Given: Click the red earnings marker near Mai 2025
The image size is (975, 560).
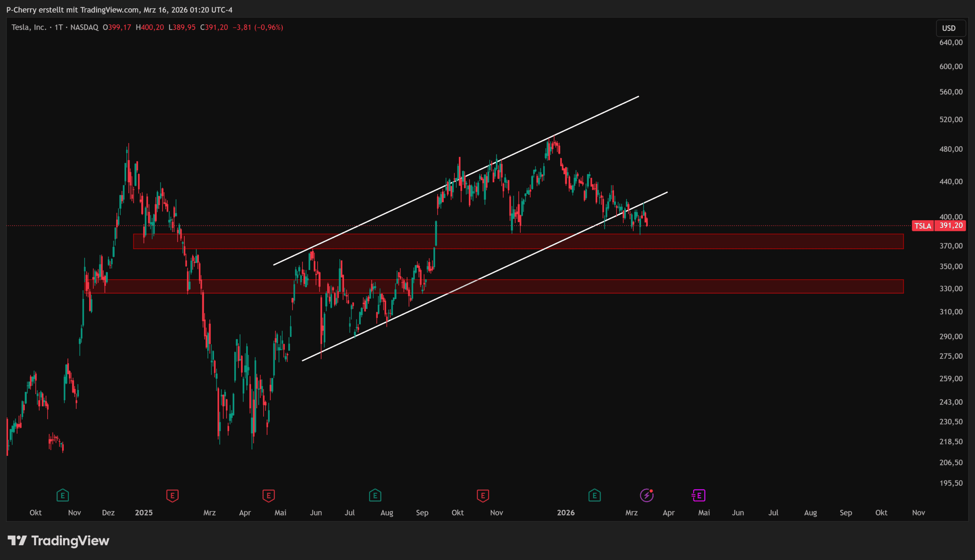Looking at the screenshot, I should tap(269, 495).
